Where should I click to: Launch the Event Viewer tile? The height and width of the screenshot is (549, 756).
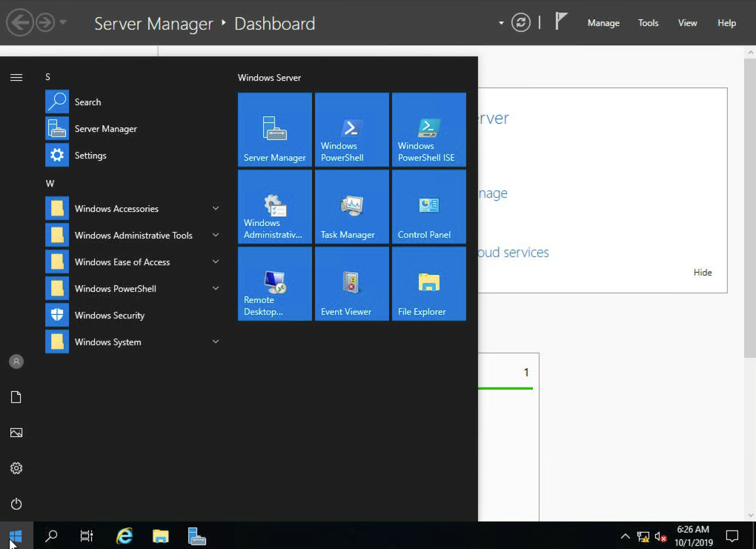[351, 284]
